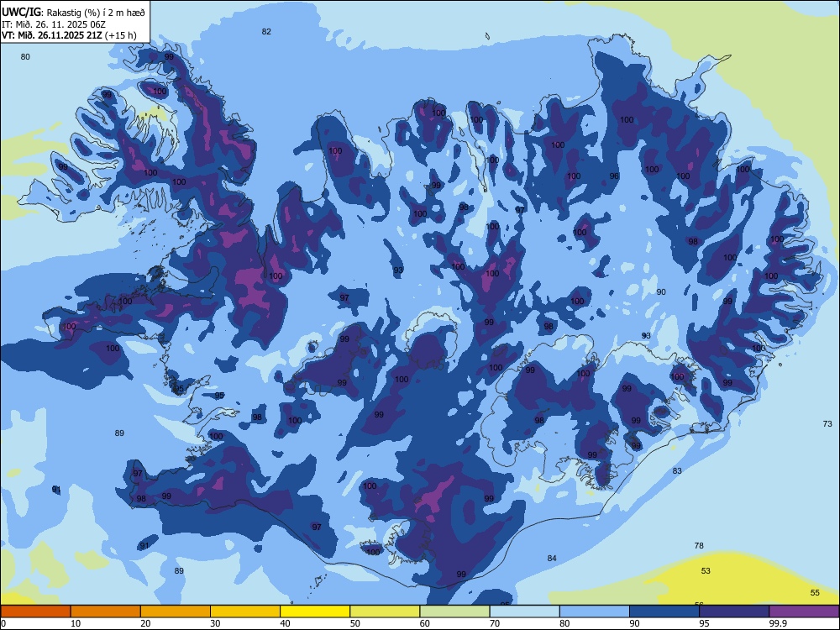Viewport: 840px width, 630px height.
Task: Click the '10' legend scale label
Action: (x=76, y=623)
